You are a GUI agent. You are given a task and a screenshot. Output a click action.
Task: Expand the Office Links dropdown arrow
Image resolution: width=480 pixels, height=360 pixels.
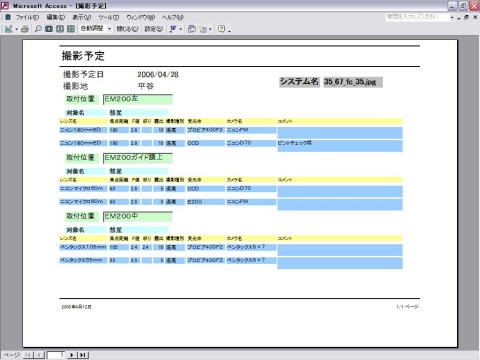point(181,29)
